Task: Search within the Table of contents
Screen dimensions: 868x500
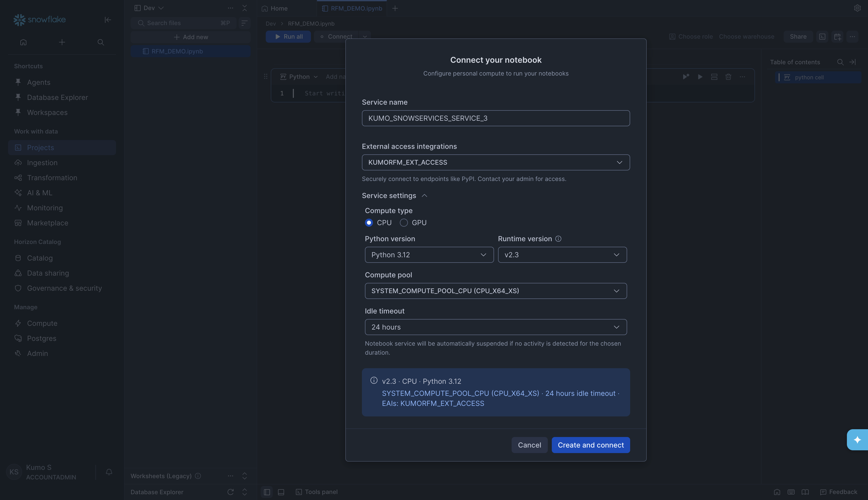Action: (840, 62)
